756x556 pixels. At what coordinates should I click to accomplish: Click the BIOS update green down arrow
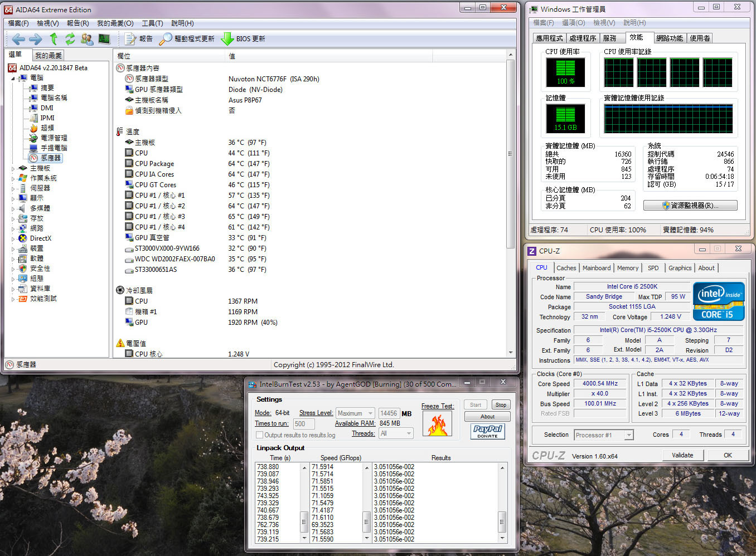[x=227, y=38]
